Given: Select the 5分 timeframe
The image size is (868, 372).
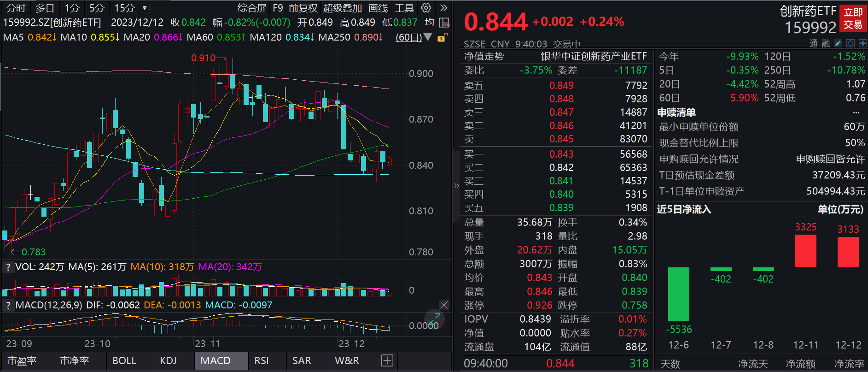Looking at the screenshot, I should [x=97, y=8].
